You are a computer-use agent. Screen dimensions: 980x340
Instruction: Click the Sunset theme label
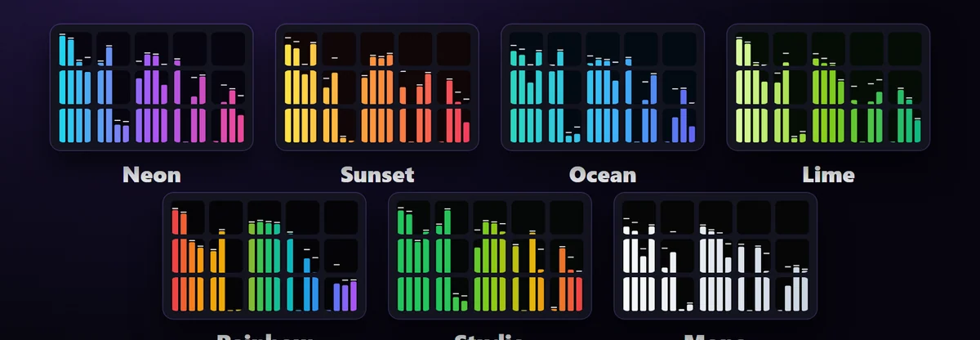pyautogui.click(x=377, y=174)
